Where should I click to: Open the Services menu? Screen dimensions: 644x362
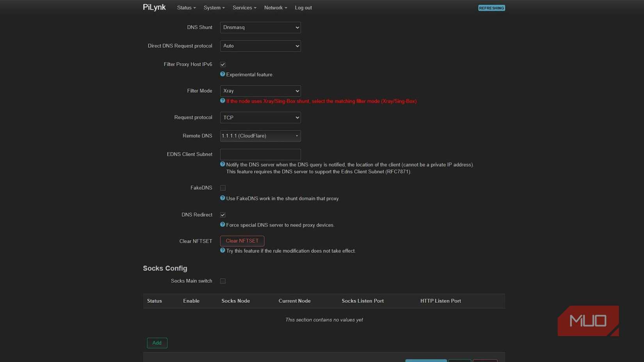coord(244,7)
